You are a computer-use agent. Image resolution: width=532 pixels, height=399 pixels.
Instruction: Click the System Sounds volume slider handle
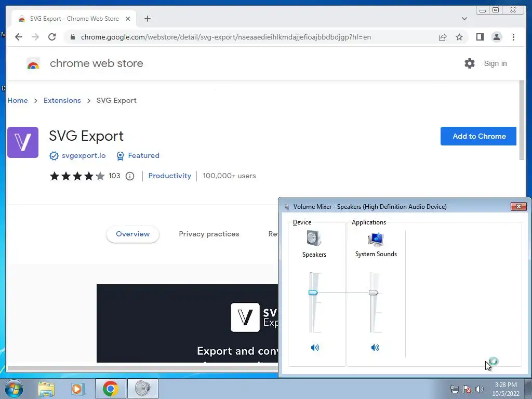[x=373, y=292]
